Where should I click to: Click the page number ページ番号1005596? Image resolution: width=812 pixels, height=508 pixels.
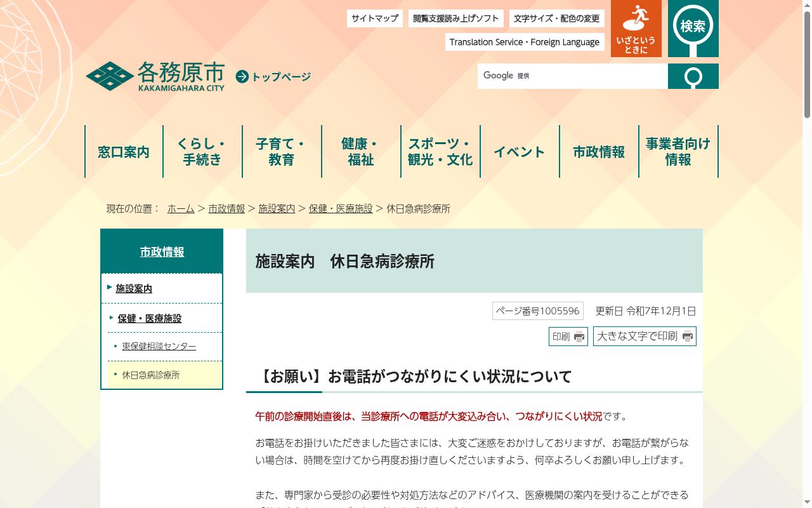pyautogui.click(x=538, y=311)
